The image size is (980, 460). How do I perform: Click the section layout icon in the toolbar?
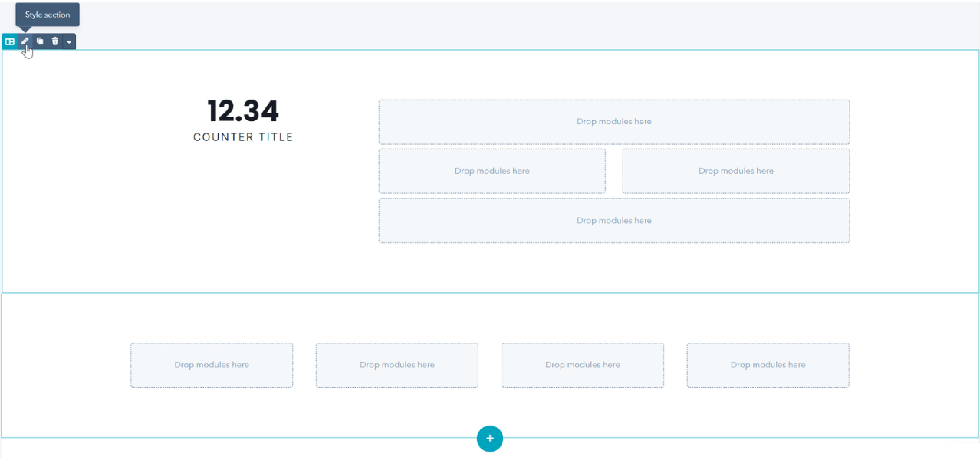point(10,41)
